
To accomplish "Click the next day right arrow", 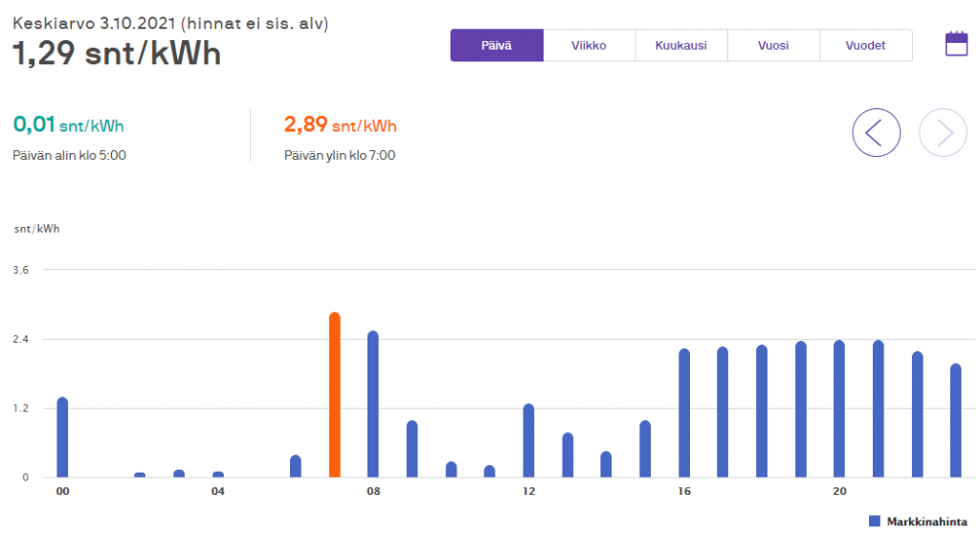I will point(943,133).
